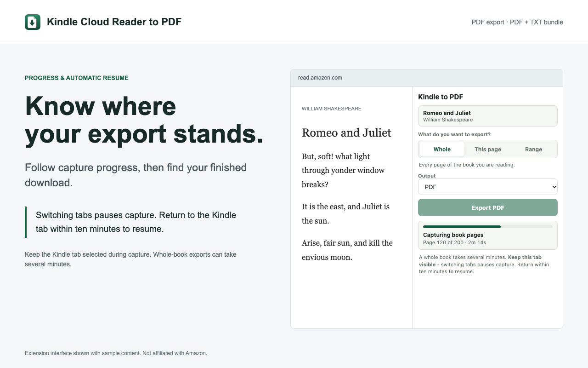This screenshot has width=588, height=368.
Task: Click the capture progress bar
Action: click(x=488, y=227)
